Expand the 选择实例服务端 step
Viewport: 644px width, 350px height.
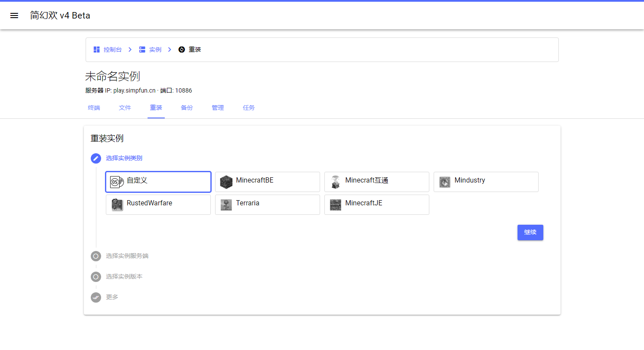point(127,256)
